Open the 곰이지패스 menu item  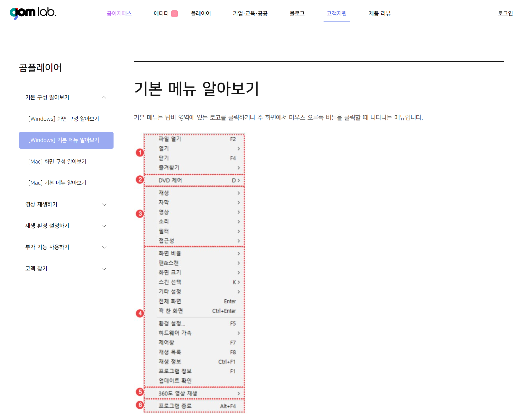119,13
